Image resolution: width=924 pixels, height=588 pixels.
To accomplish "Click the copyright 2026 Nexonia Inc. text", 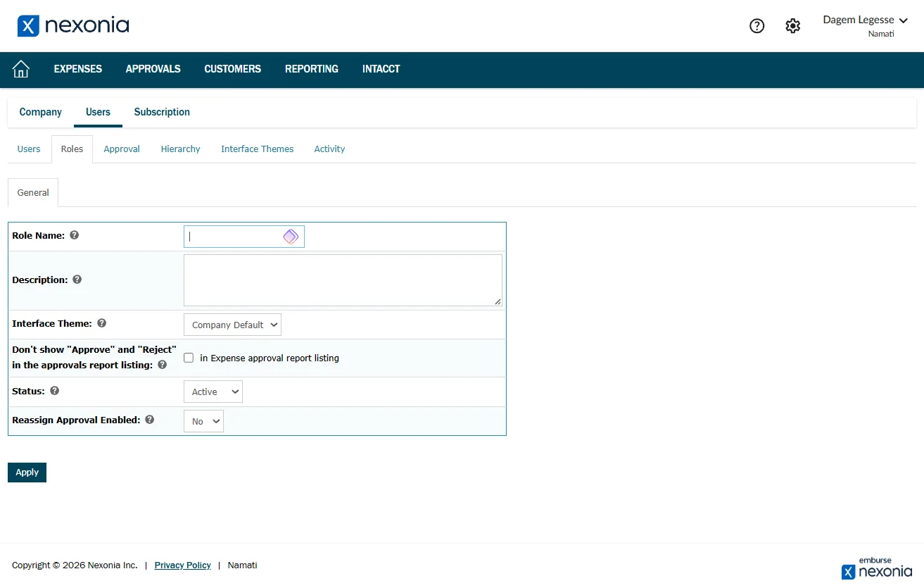I will pyautogui.click(x=75, y=565).
